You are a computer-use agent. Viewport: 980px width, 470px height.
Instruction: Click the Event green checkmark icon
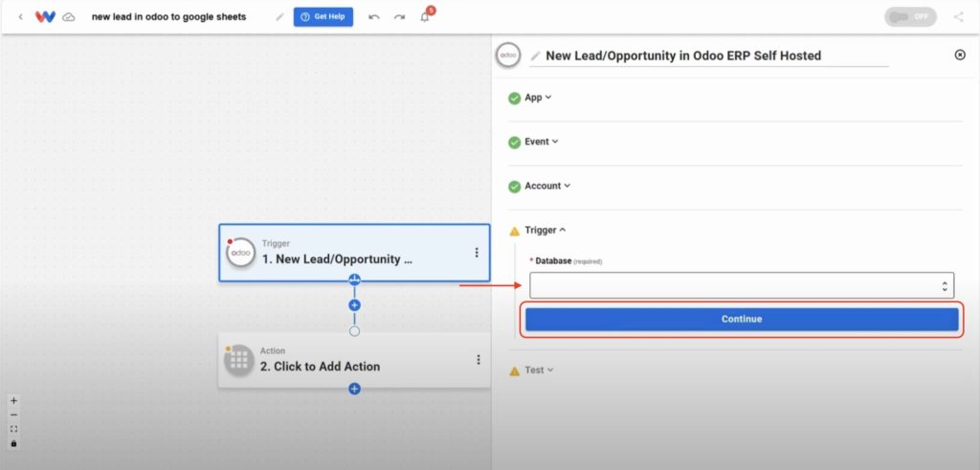514,143
